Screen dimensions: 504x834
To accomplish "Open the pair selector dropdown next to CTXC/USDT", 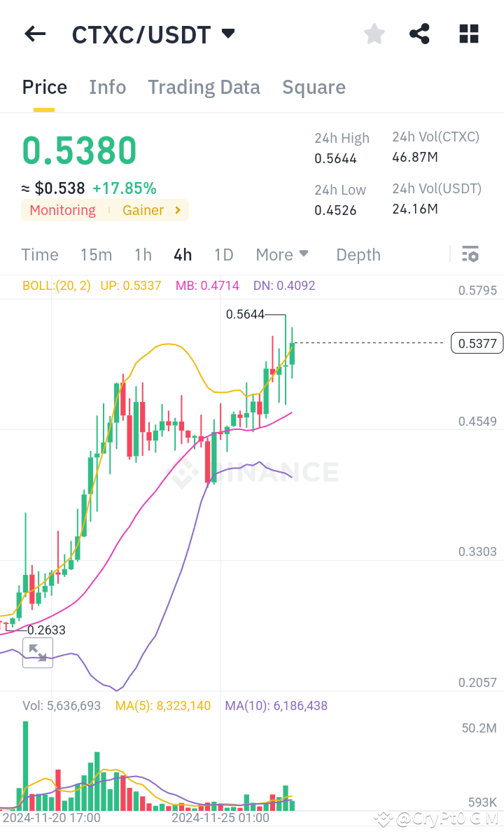I will pos(227,32).
